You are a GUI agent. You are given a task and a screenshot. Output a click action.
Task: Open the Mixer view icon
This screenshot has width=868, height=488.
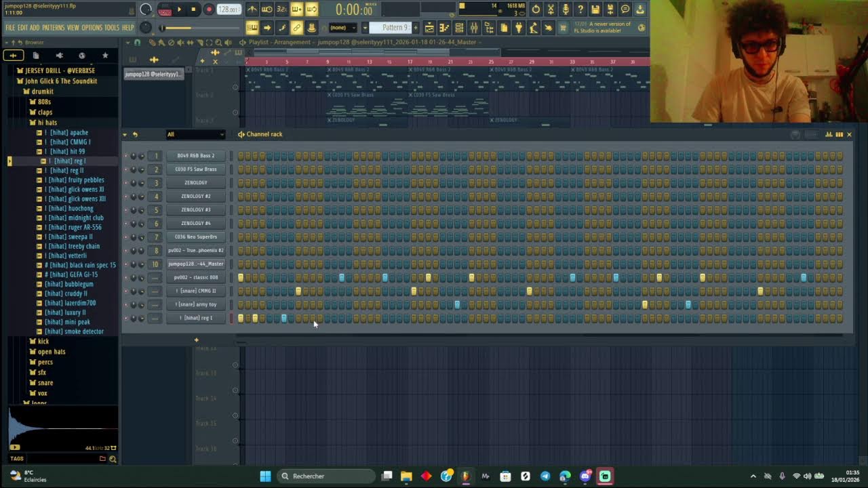click(x=474, y=28)
